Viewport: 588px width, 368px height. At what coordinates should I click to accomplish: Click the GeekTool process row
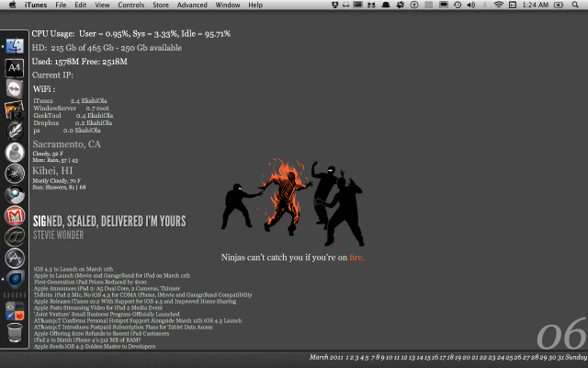73,116
